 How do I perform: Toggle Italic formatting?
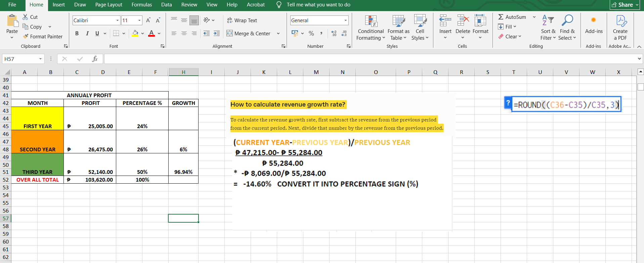(87, 33)
